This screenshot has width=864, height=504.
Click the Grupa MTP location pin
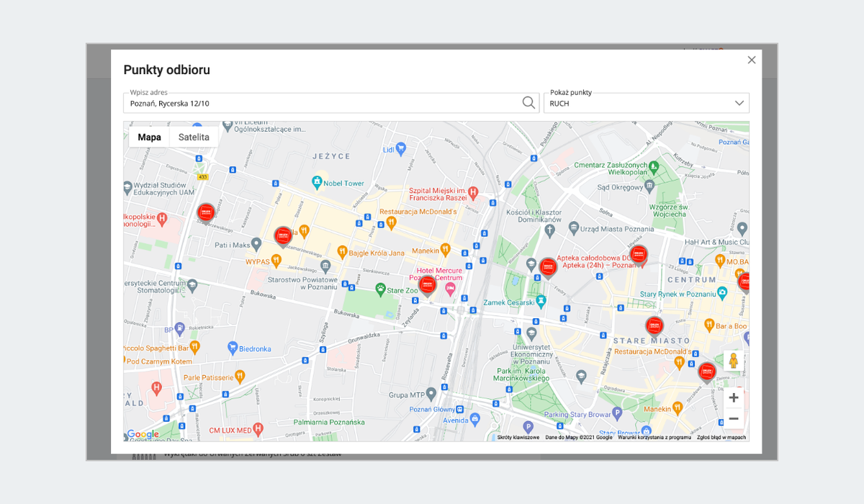[x=431, y=394]
